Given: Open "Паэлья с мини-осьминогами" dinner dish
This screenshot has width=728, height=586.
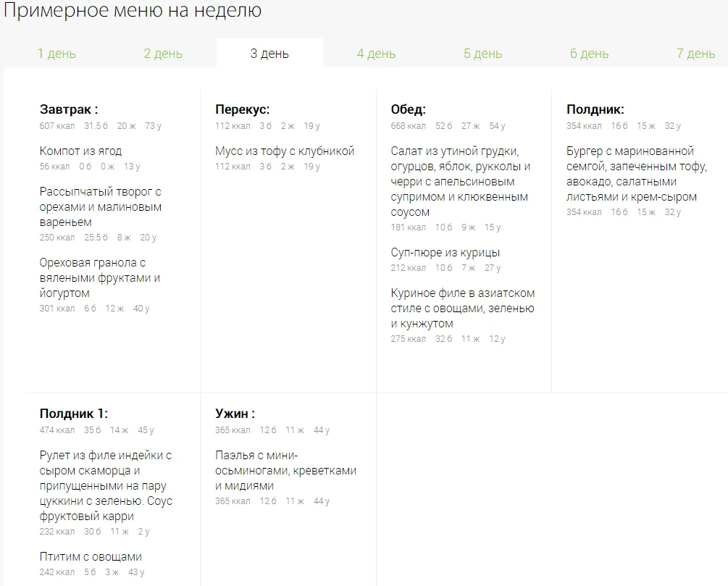Looking at the screenshot, I should pos(285,470).
